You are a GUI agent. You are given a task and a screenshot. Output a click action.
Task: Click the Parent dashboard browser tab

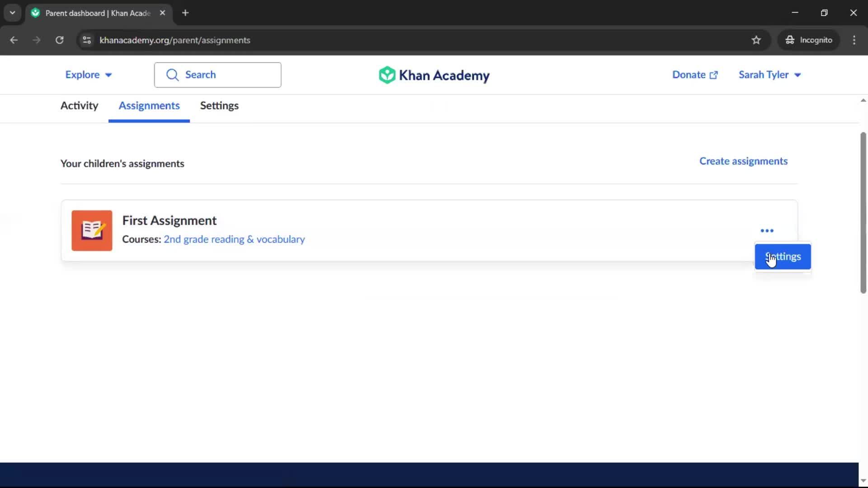click(x=99, y=13)
